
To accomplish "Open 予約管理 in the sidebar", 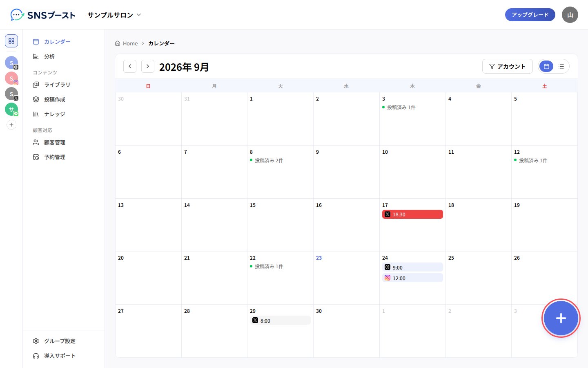I will click(x=64, y=157).
